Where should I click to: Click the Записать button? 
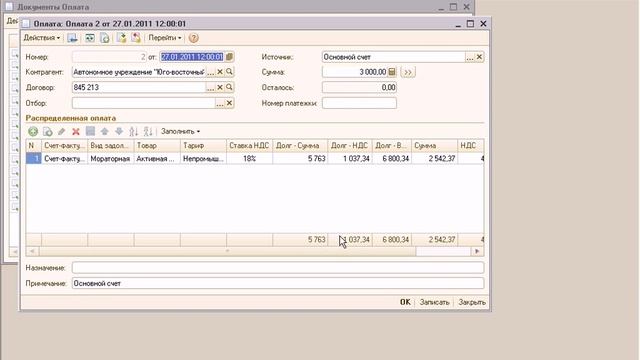[434, 302]
